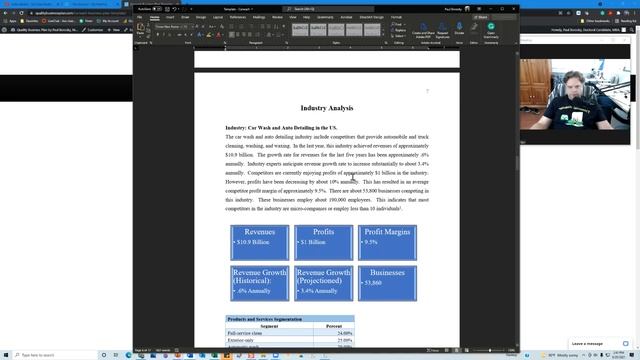The width and height of the screenshot is (640, 360).
Task: Select the Revenues blue box
Action: [260, 242]
